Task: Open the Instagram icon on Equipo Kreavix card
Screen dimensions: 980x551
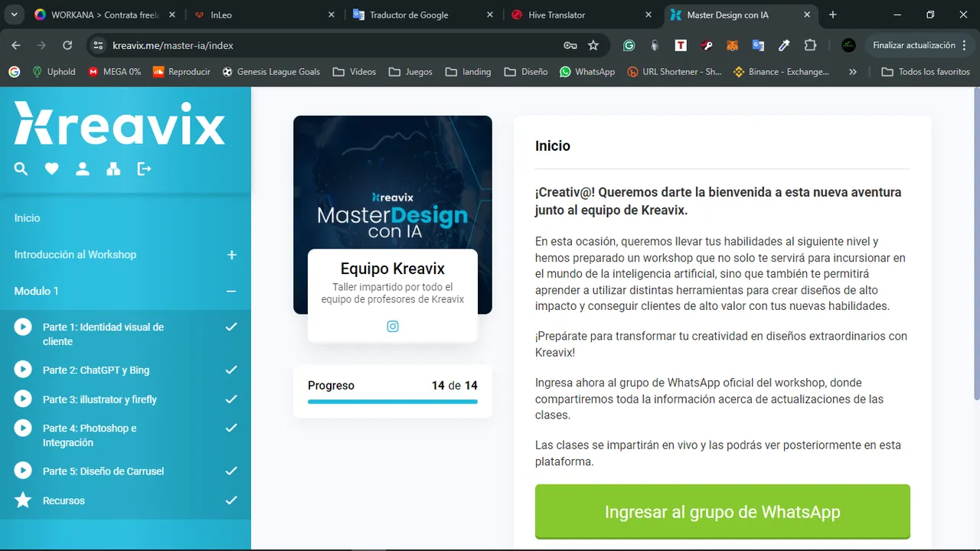Action: 393,327
